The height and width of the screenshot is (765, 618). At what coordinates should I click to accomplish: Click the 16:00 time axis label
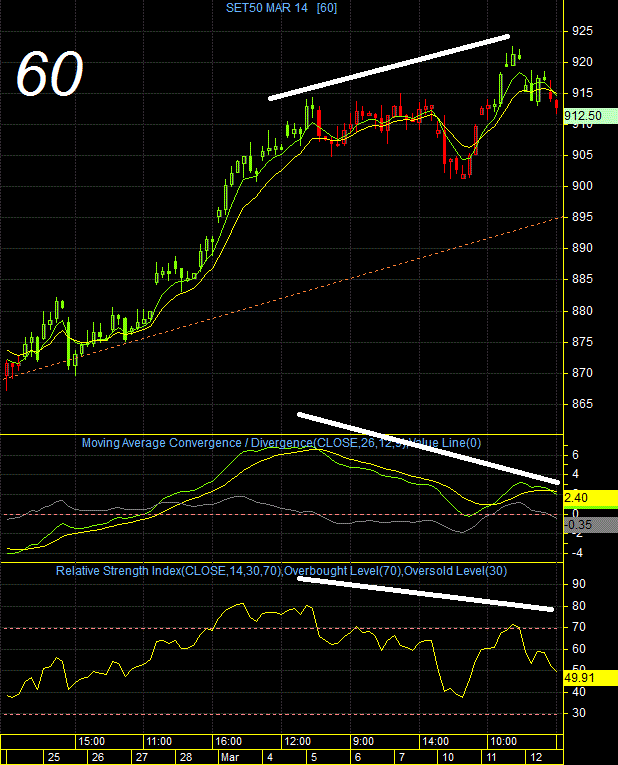click(228, 742)
